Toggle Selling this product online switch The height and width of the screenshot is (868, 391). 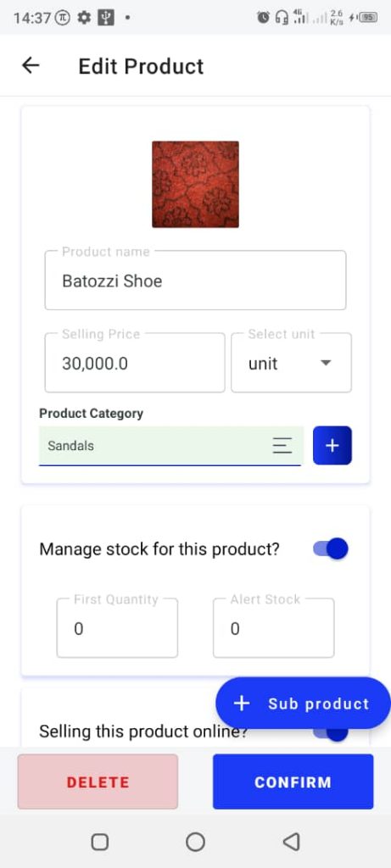[x=331, y=732]
